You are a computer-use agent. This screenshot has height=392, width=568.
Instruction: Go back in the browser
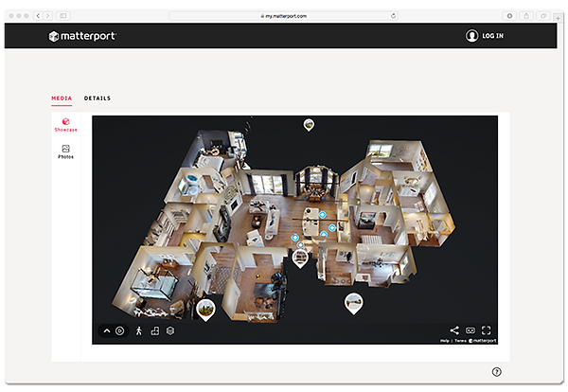tap(38, 15)
